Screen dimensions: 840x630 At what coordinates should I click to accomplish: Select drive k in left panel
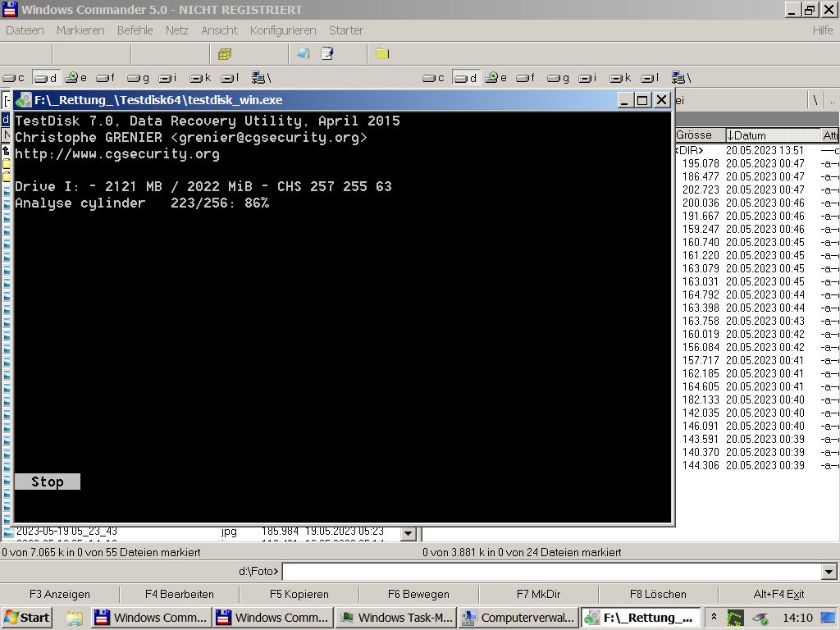point(201,78)
